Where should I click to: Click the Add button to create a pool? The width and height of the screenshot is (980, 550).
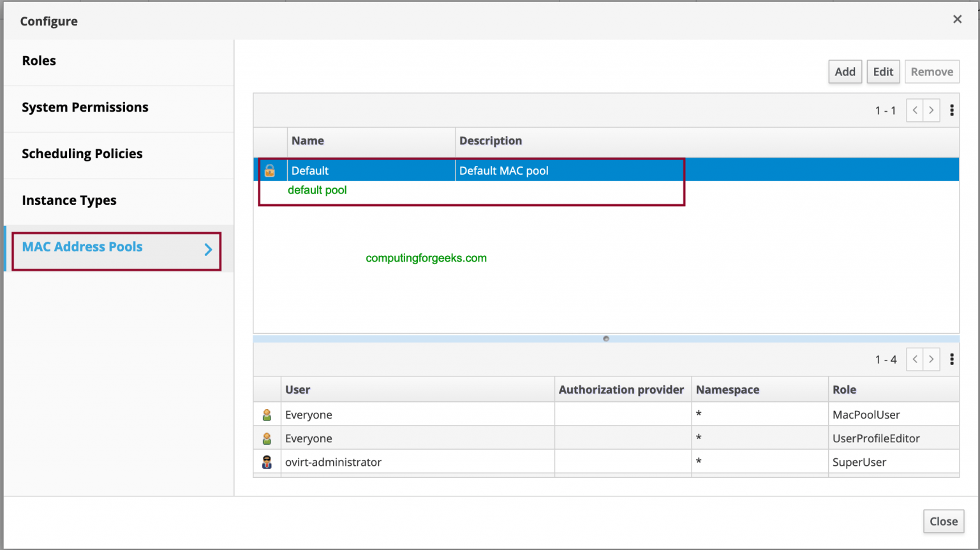point(845,71)
